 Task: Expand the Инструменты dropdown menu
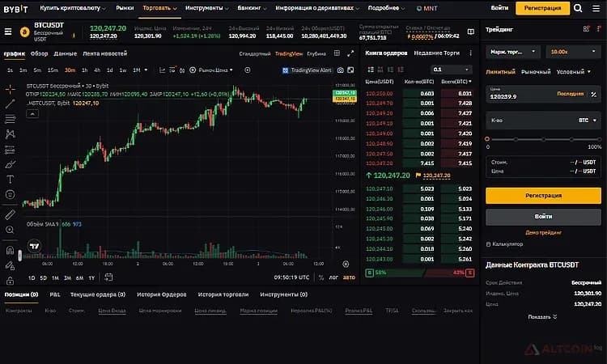pos(206,8)
